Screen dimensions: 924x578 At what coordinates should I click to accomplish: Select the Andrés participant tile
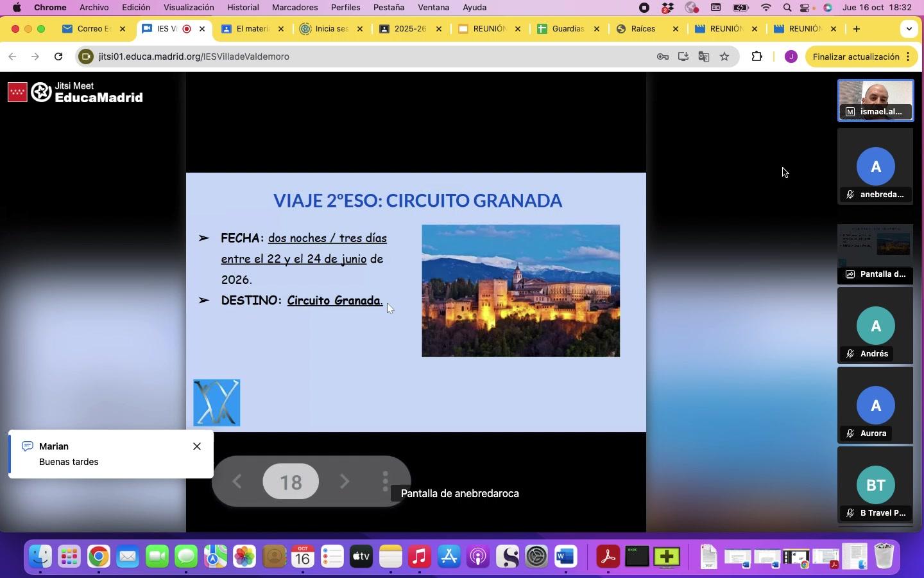pos(876,326)
